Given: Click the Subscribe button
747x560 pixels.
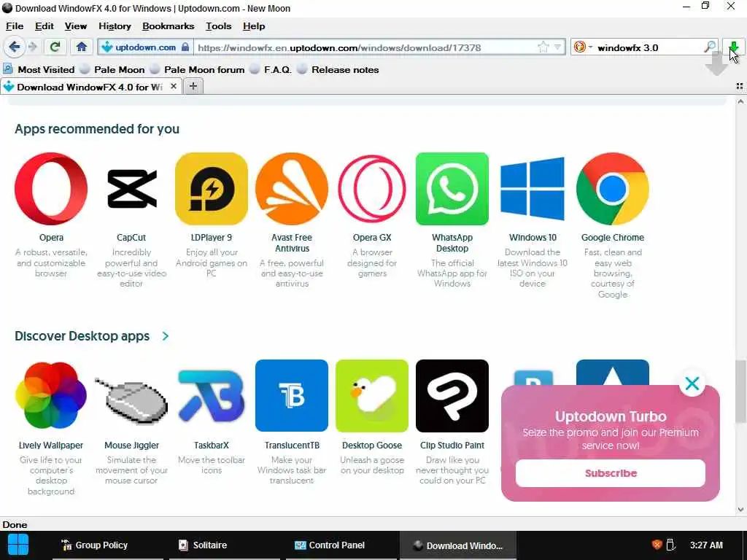Looking at the screenshot, I should click(x=611, y=472).
